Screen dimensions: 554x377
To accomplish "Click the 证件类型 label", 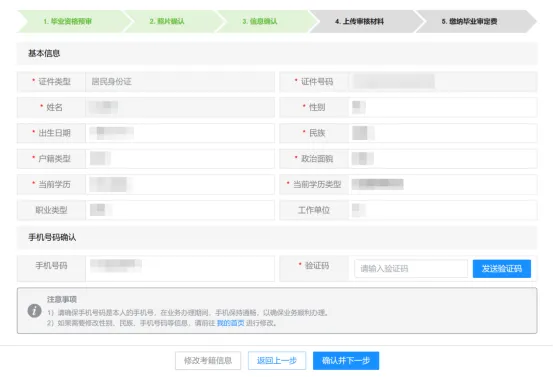I will tap(54, 82).
